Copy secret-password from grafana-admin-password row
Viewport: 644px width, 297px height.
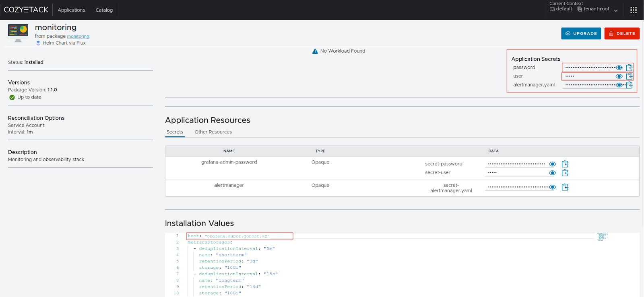(x=565, y=164)
